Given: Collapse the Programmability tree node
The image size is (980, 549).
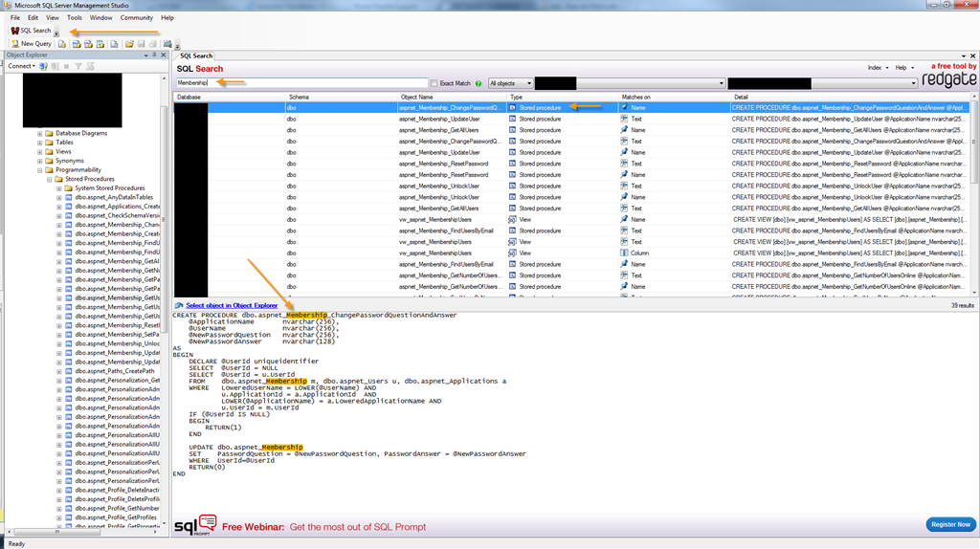Looking at the screenshot, I should (x=39, y=170).
